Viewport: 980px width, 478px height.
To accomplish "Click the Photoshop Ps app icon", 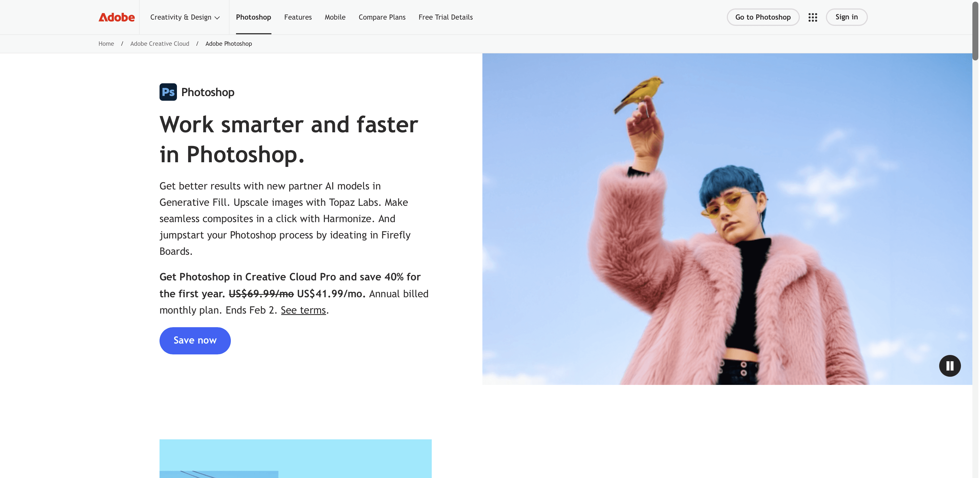I will (168, 92).
